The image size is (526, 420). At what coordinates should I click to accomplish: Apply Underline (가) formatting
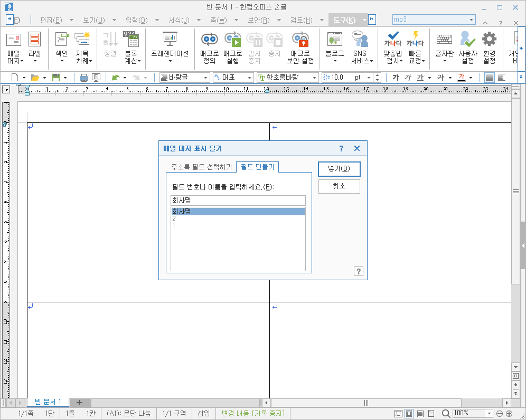[x=420, y=78]
